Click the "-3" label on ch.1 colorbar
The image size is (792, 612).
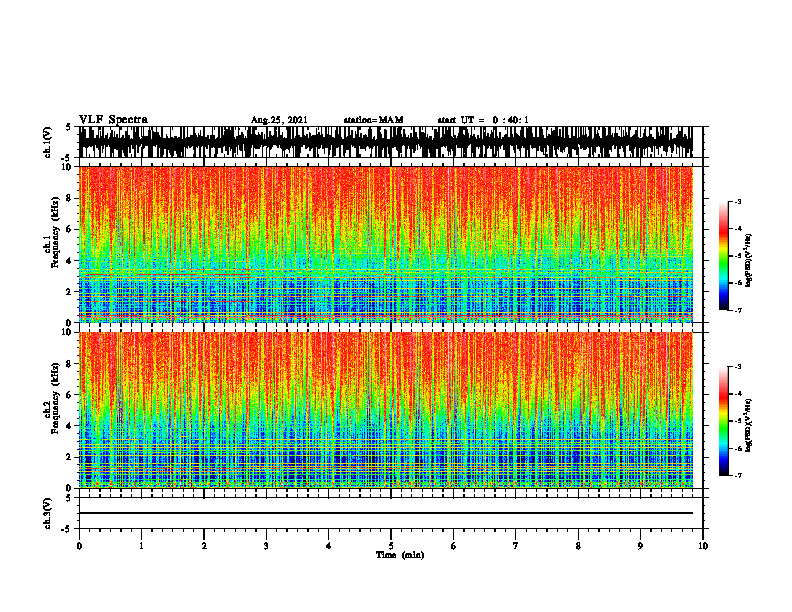pos(737,202)
